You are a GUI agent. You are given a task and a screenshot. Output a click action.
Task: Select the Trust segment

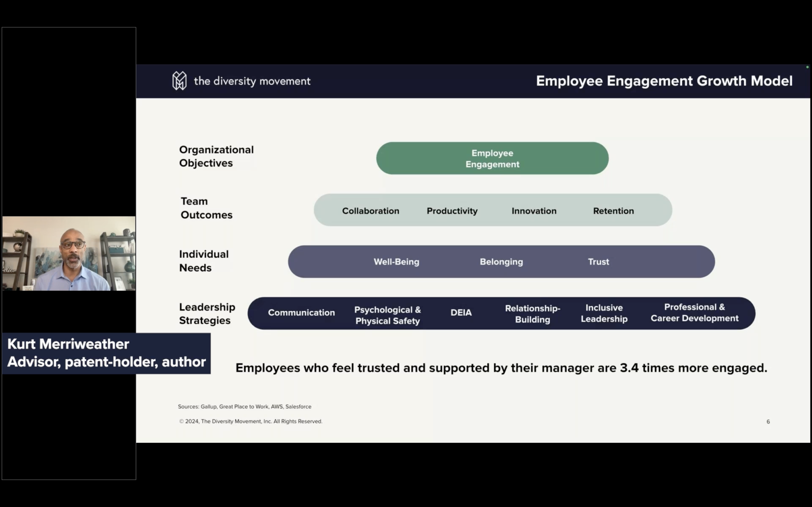pos(599,262)
